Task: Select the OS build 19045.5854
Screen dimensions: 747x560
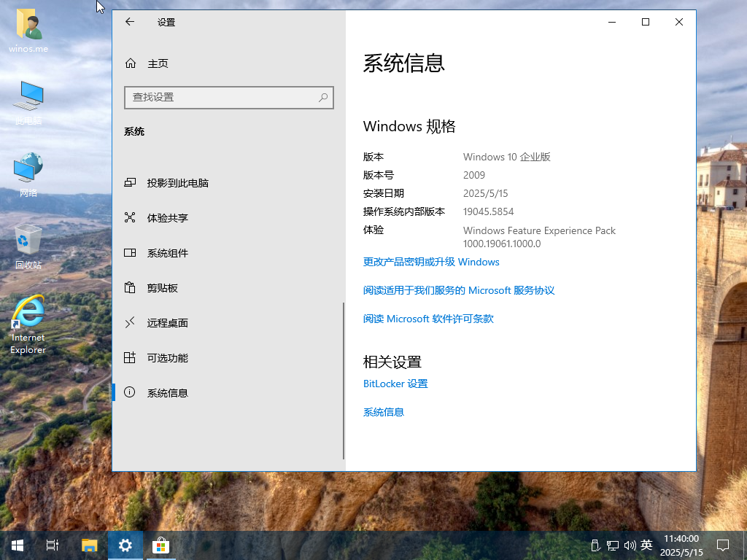Action: click(x=488, y=212)
